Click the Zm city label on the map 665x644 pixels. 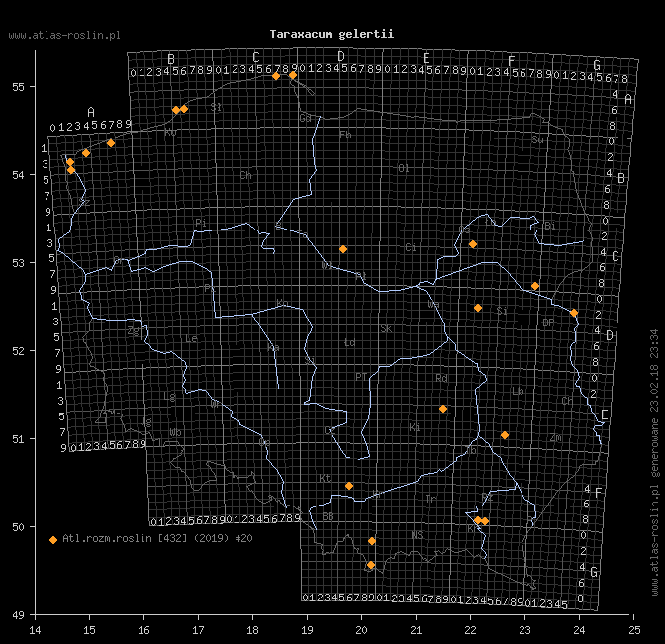(556, 437)
